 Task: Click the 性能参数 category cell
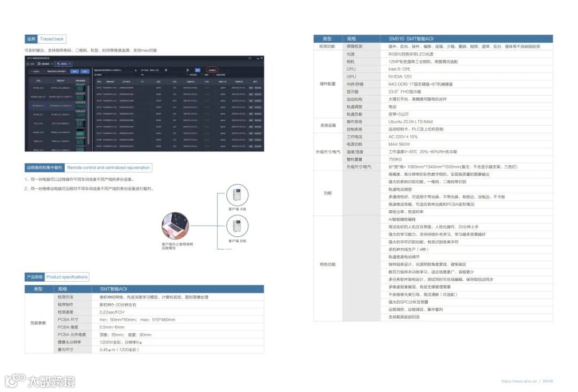(39, 323)
